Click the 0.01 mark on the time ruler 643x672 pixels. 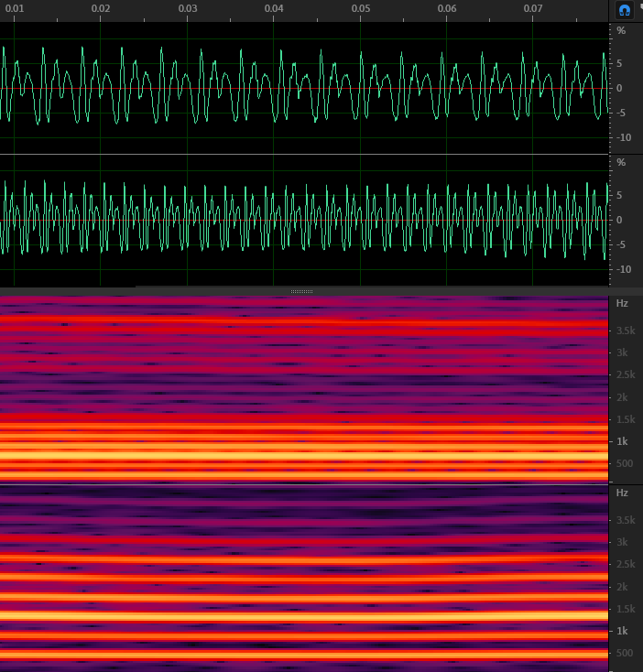tap(14, 8)
